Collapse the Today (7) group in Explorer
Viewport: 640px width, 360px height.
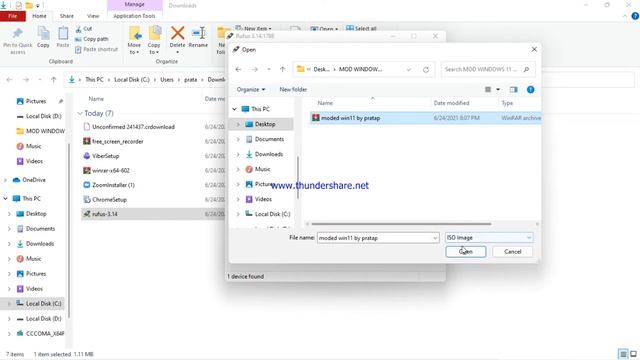click(80, 113)
